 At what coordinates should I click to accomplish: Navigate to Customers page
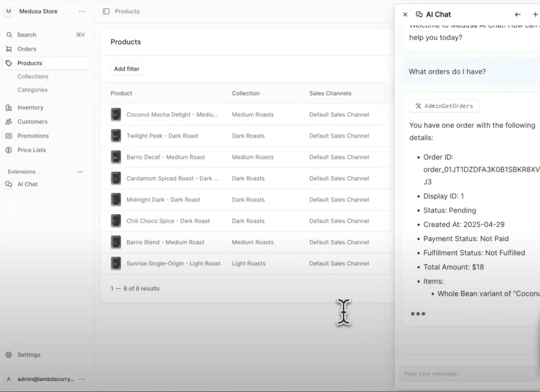click(x=32, y=122)
